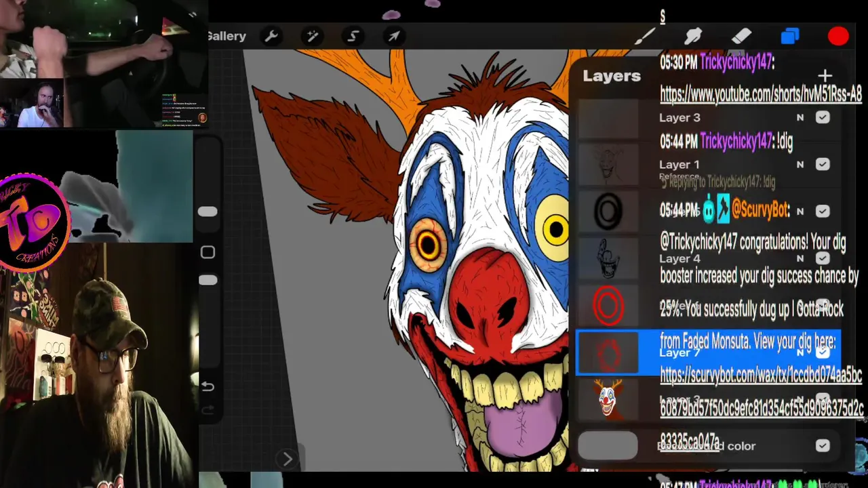This screenshot has width=868, height=488.
Task: Click the brush opacity slider handle
Action: [x=208, y=281]
